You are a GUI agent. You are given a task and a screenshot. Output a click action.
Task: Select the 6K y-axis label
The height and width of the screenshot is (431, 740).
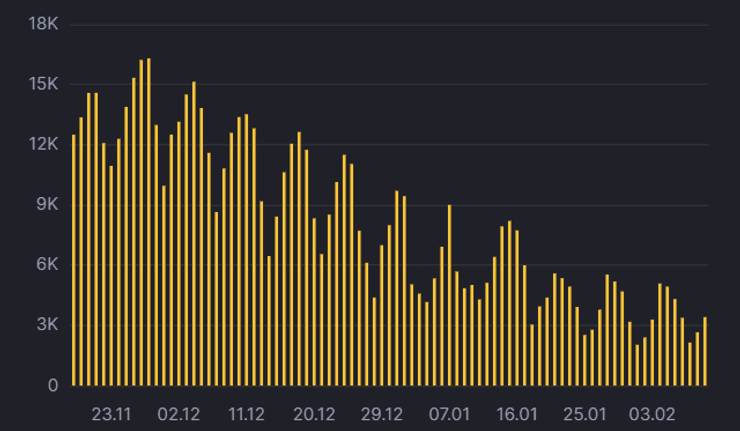click(x=48, y=265)
